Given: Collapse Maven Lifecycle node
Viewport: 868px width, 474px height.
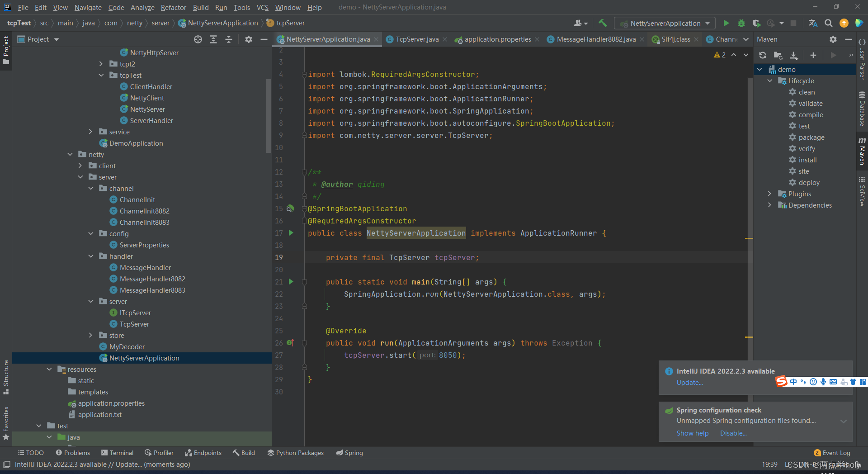Looking at the screenshot, I should (770, 81).
